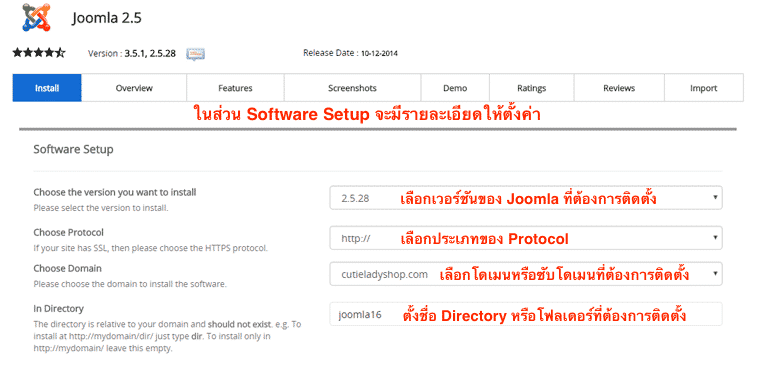Click the 'Release Date : 10-12-2014' text
Image resolution: width=757 pixels, height=365 pixels.
click(350, 53)
